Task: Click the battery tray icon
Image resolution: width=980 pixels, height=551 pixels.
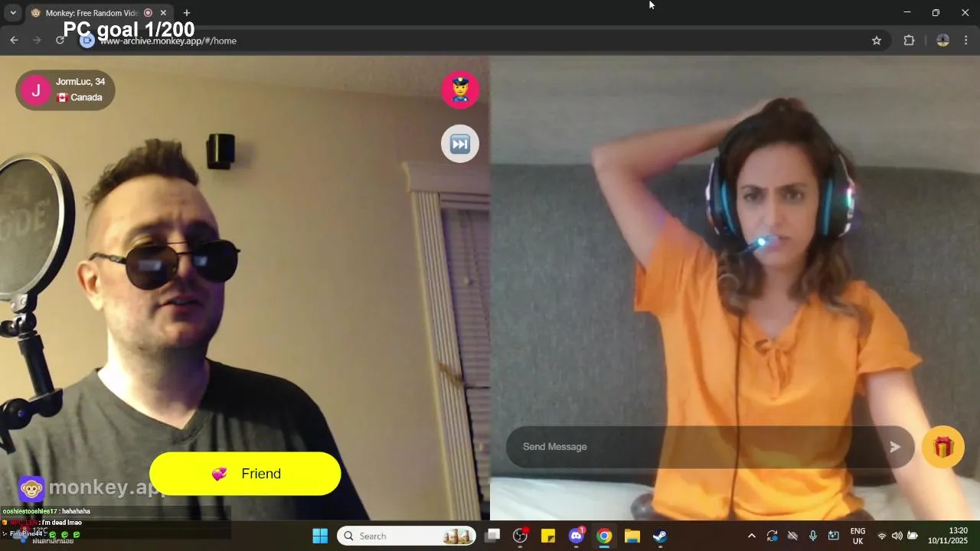Action: 913,536
